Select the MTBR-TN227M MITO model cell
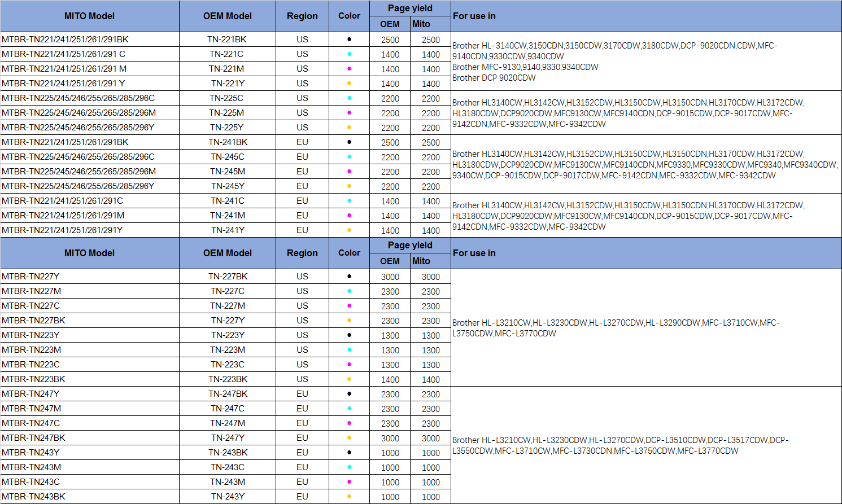The width and height of the screenshot is (842, 504). [x=90, y=291]
